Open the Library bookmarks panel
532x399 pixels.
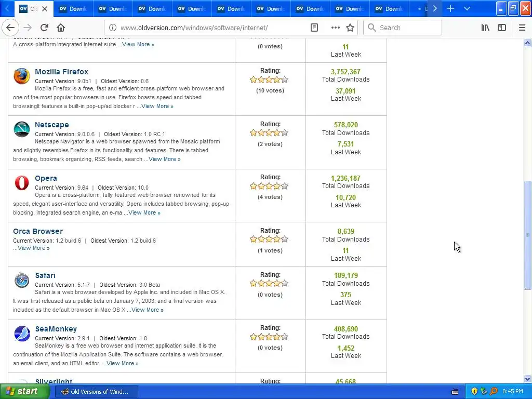point(485,28)
